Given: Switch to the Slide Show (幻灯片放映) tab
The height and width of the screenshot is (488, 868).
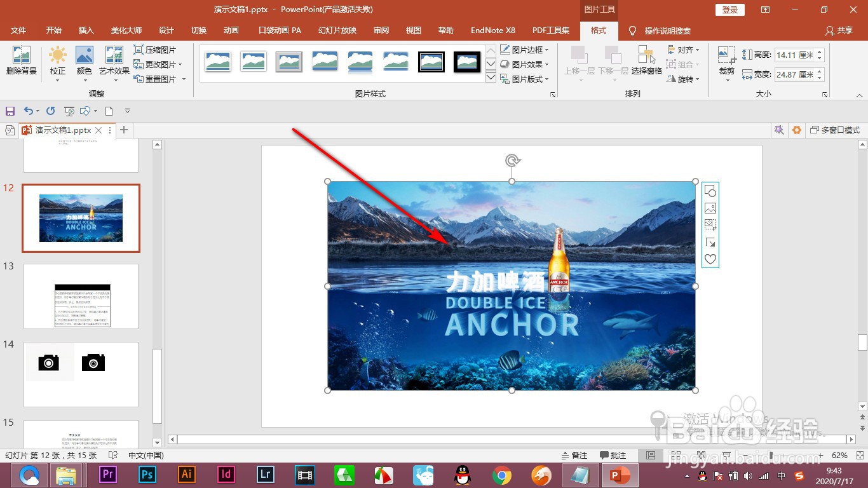Looking at the screenshot, I should point(337,30).
